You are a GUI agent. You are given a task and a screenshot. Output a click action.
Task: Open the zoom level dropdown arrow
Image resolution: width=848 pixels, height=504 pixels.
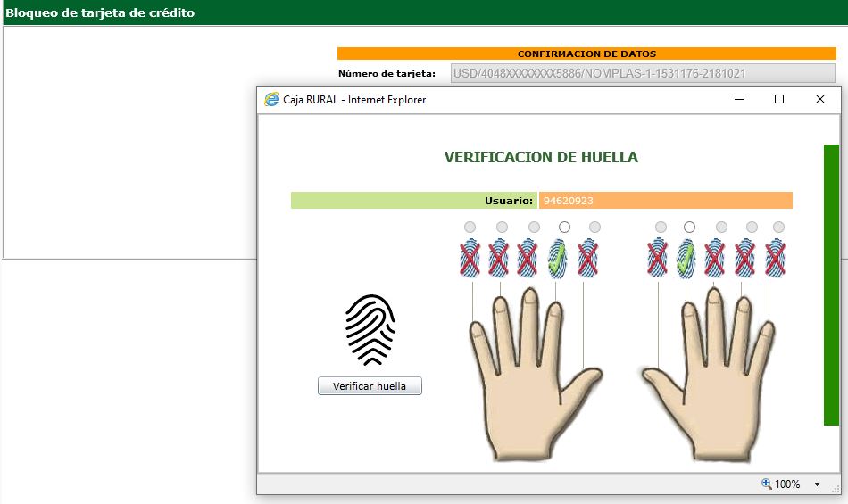click(817, 484)
